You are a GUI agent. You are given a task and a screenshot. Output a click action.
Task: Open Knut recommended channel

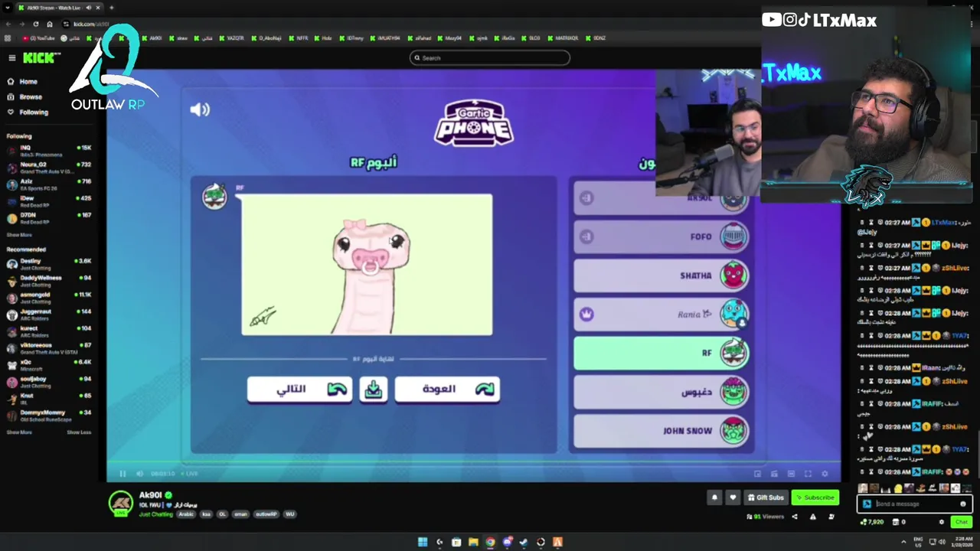click(49, 398)
